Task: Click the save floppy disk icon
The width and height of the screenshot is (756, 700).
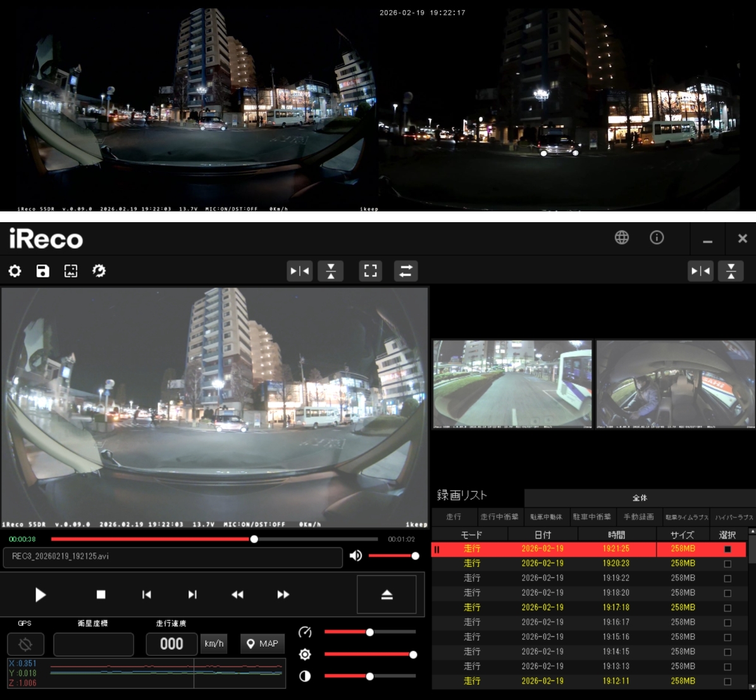Action: click(x=42, y=272)
